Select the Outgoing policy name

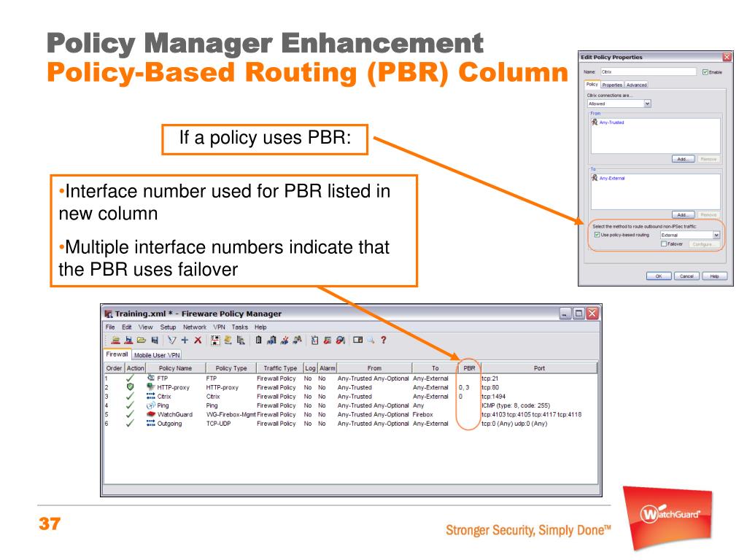click(x=169, y=424)
